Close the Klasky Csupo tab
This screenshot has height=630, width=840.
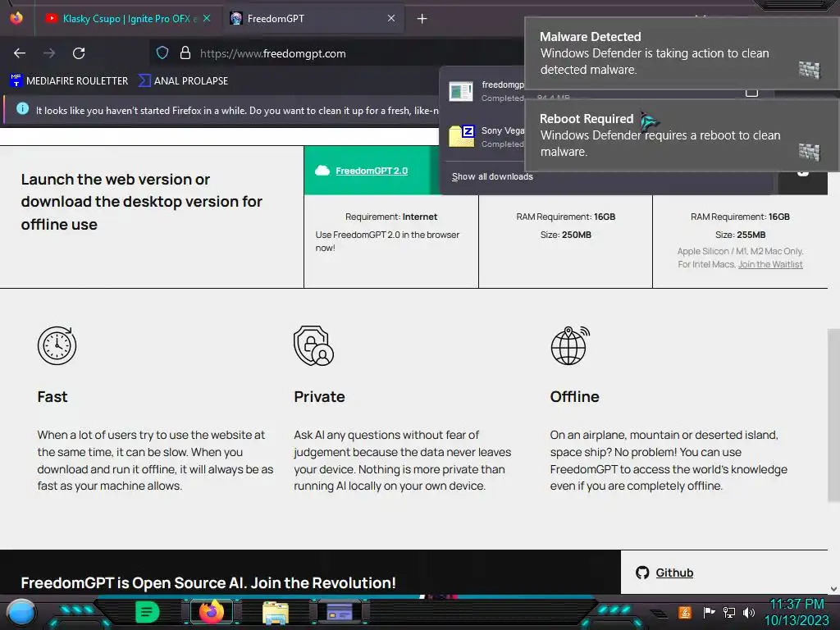(207, 18)
